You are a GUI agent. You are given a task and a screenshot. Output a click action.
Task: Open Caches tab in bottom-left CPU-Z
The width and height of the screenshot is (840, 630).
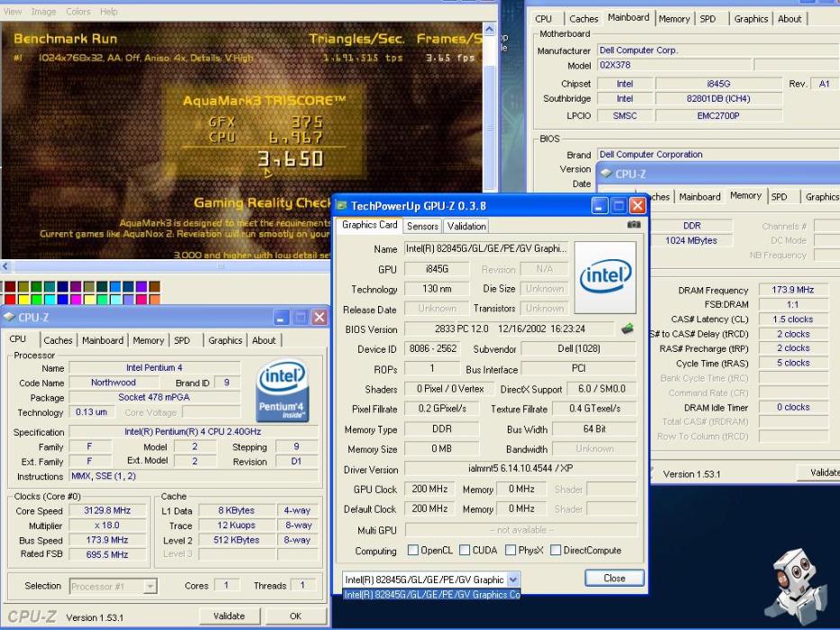coord(58,340)
